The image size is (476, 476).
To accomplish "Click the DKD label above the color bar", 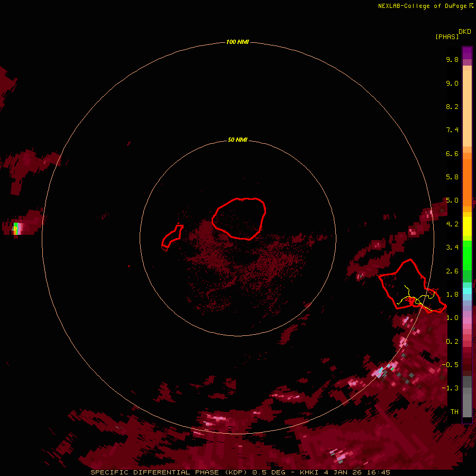I will pyautogui.click(x=464, y=32).
